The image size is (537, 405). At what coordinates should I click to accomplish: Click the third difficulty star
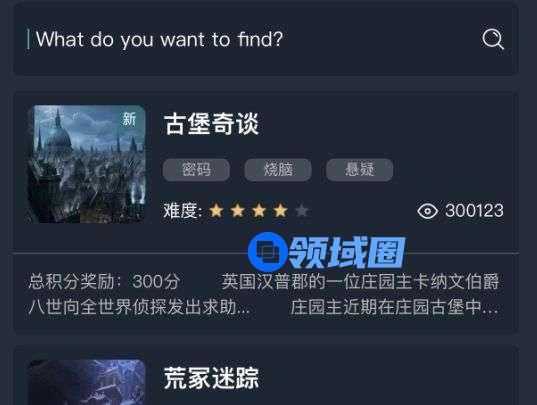[259, 210]
